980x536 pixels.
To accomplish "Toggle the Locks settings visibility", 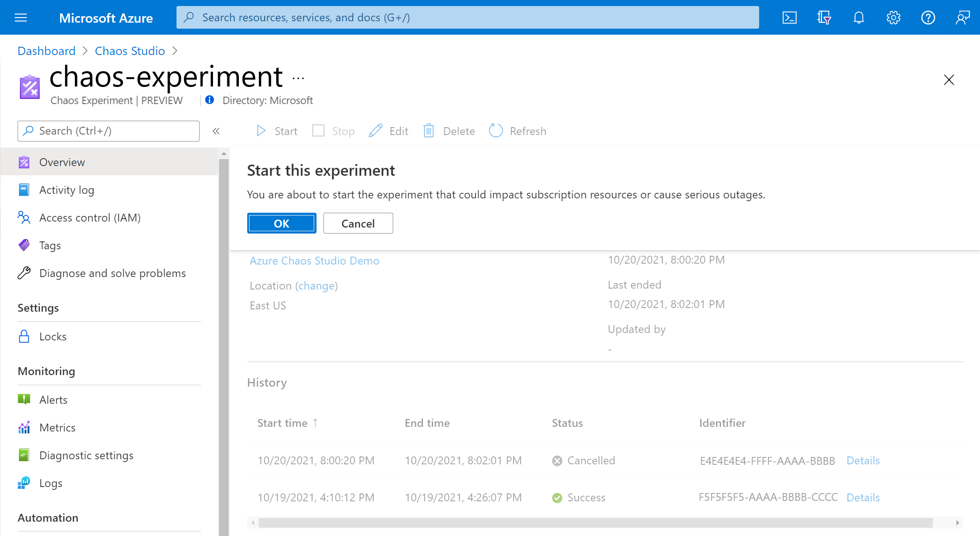I will 53,336.
